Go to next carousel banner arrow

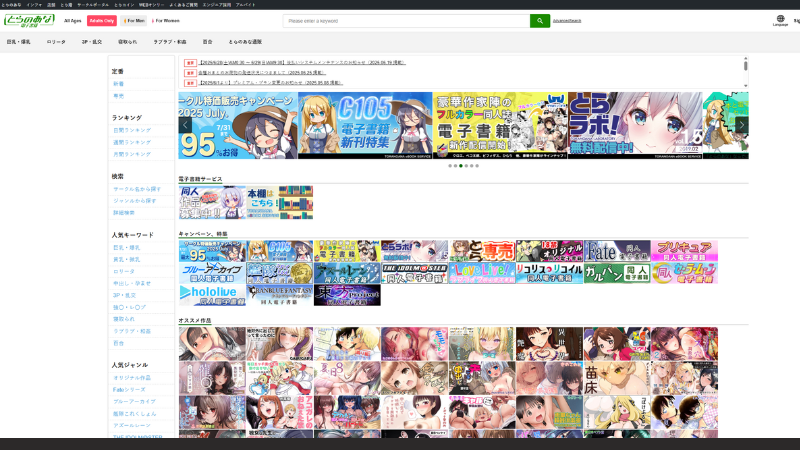[x=741, y=125]
